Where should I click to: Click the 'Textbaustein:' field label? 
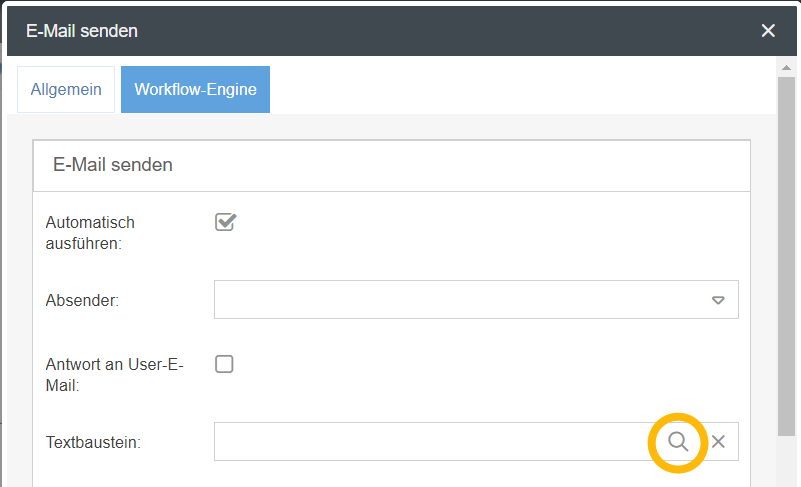click(93, 441)
